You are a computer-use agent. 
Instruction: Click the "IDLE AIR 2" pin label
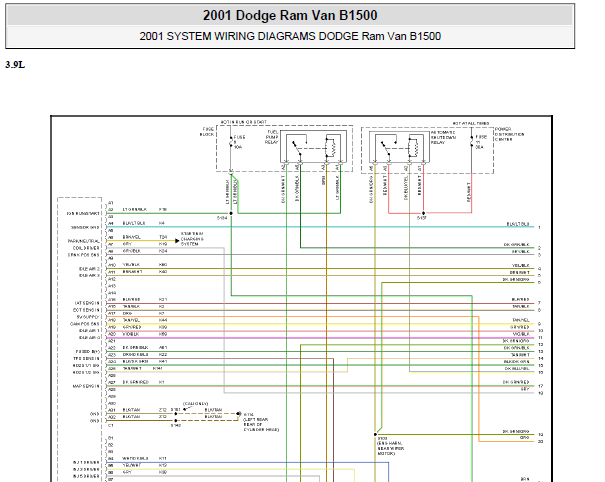89,269
